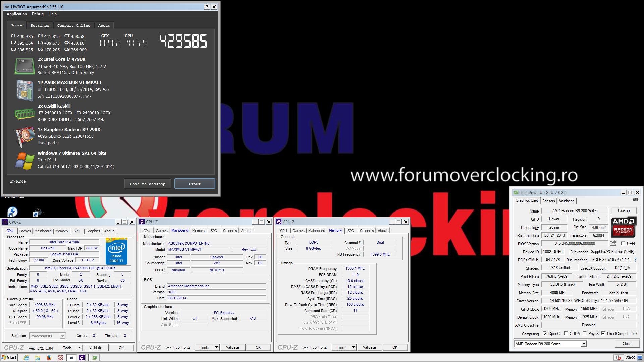Screen dimensions: 644x362
Task: Click the Intel Core i7 inside logo
Action: coord(116,251)
